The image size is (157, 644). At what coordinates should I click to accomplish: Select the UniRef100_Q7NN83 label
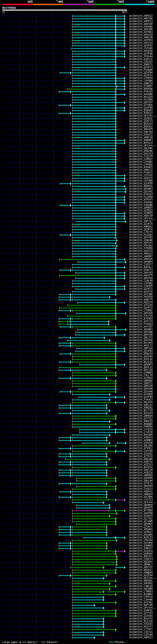[141, 372]
